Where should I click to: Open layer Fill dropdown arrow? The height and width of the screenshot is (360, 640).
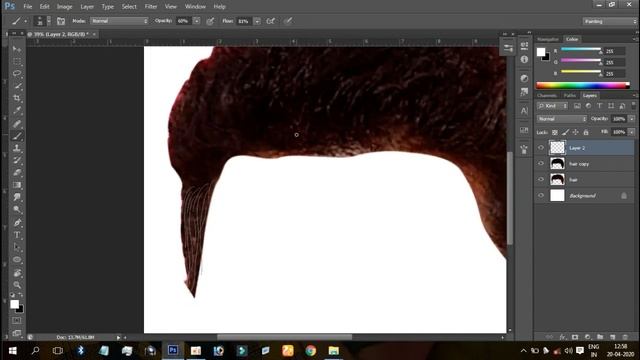coord(632,132)
